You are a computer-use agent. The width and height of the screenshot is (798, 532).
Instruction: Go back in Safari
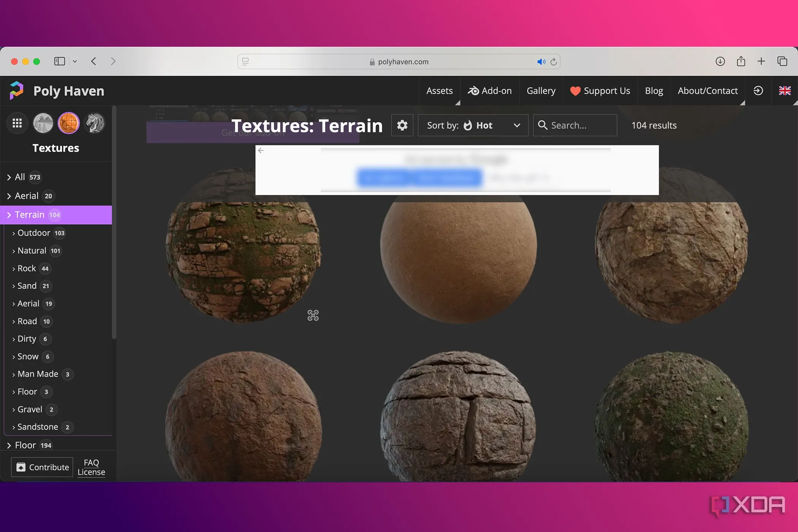coord(94,61)
